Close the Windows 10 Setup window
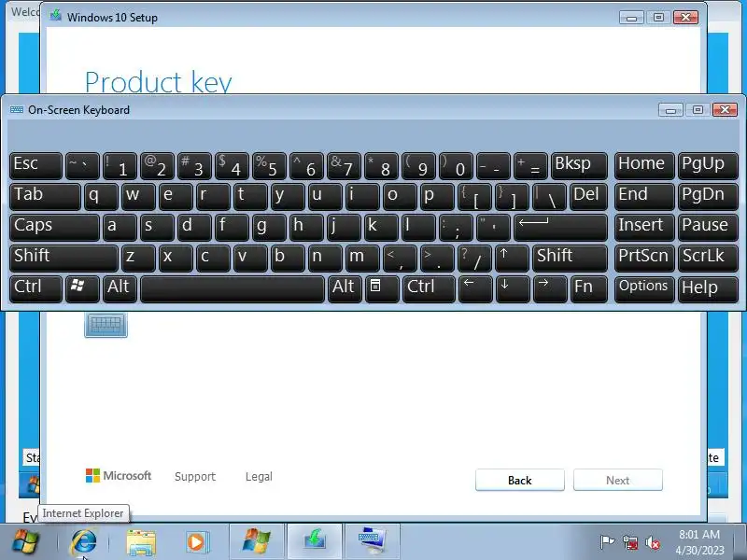The image size is (747, 560). click(x=686, y=18)
